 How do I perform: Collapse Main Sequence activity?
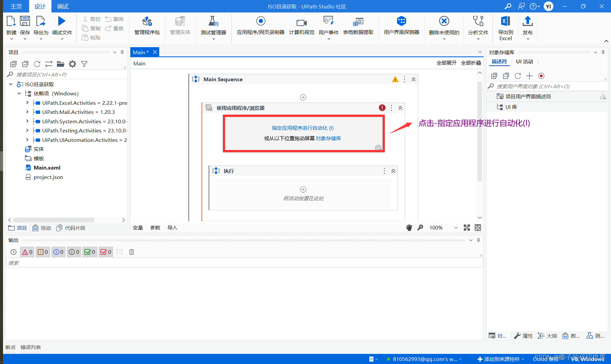(x=414, y=80)
